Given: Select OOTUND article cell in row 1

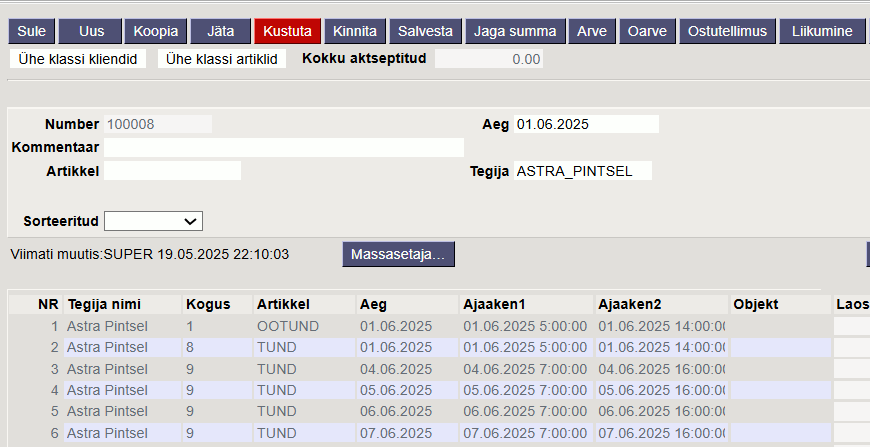Looking at the screenshot, I should click(304, 326).
